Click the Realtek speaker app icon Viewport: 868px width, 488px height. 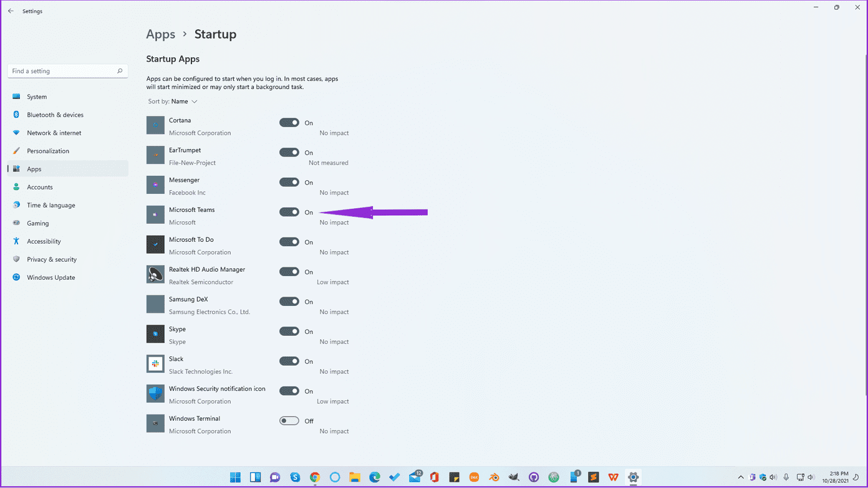click(x=155, y=274)
